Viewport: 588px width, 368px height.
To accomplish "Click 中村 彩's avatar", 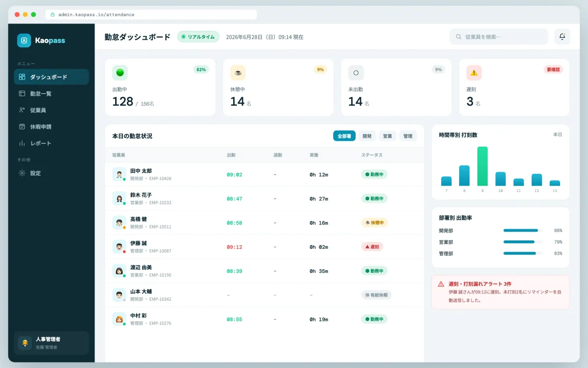I will click(x=119, y=319).
